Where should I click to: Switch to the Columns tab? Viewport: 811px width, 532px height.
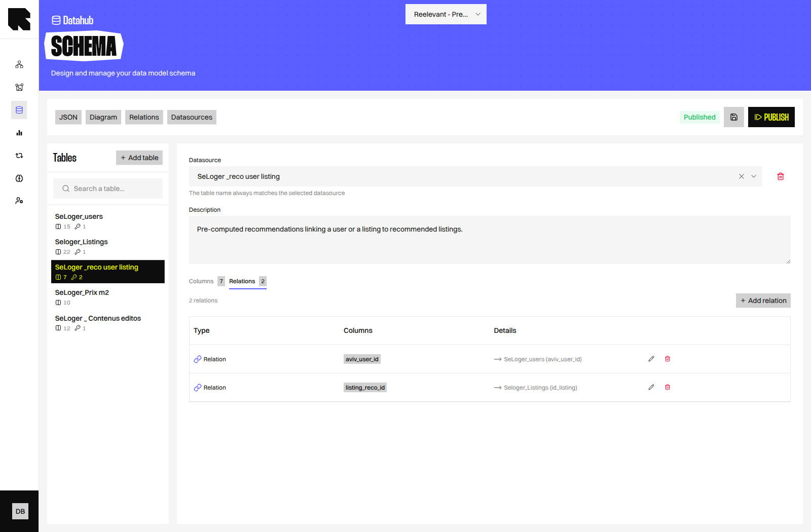207,281
